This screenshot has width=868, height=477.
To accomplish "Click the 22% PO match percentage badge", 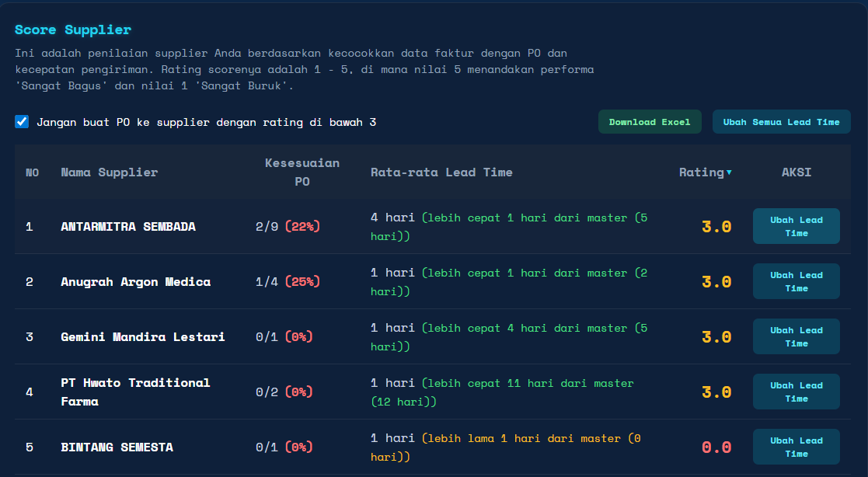I will [x=302, y=227].
